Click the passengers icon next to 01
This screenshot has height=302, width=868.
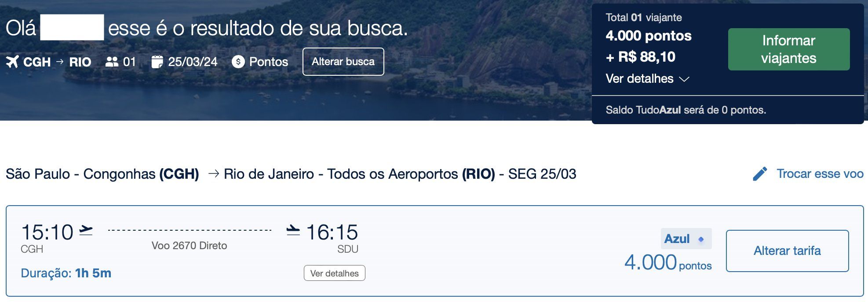(x=112, y=62)
